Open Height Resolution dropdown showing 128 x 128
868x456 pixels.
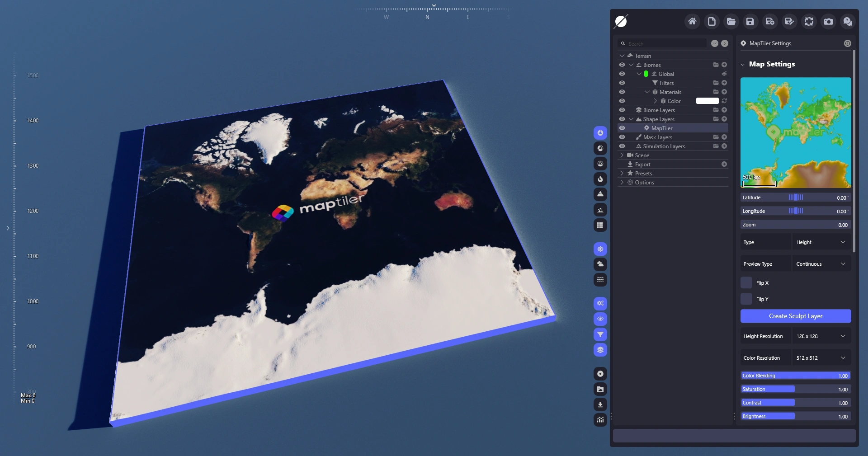821,336
